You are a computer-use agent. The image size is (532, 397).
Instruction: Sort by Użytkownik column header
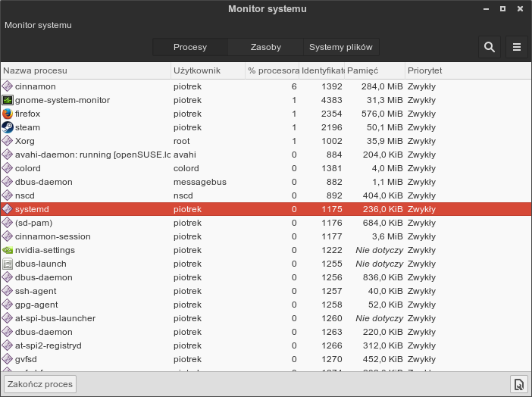coord(208,70)
